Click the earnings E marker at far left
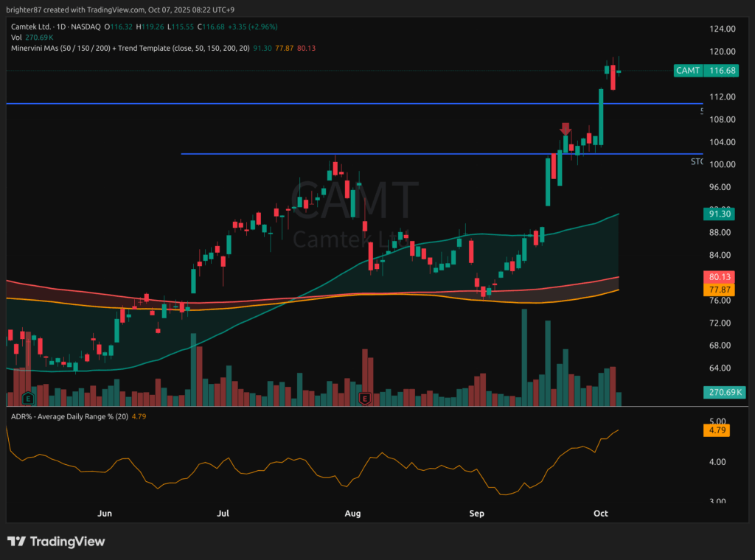The width and height of the screenshot is (755, 560). [28, 399]
